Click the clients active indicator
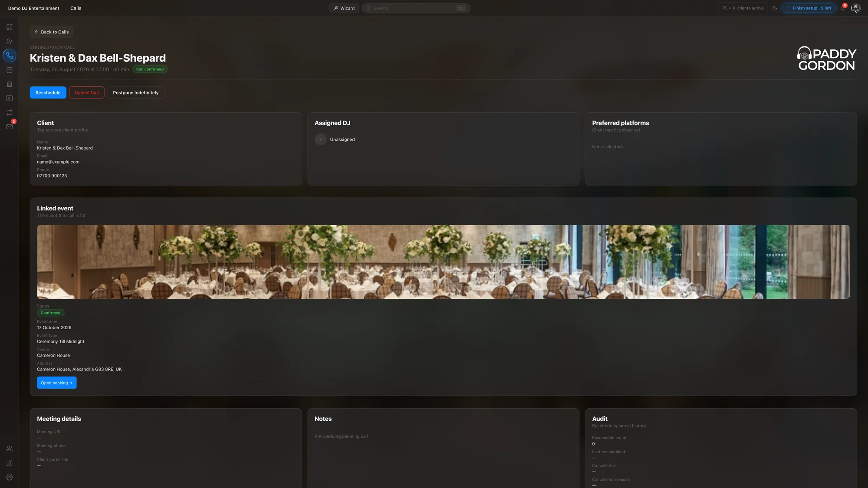This screenshot has height=488, width=868. (743, 8)
